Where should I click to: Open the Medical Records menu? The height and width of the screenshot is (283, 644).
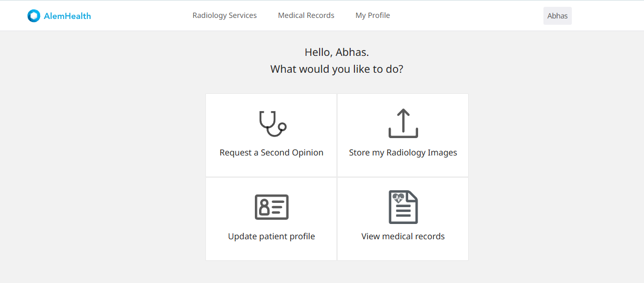tap(306, 15)
